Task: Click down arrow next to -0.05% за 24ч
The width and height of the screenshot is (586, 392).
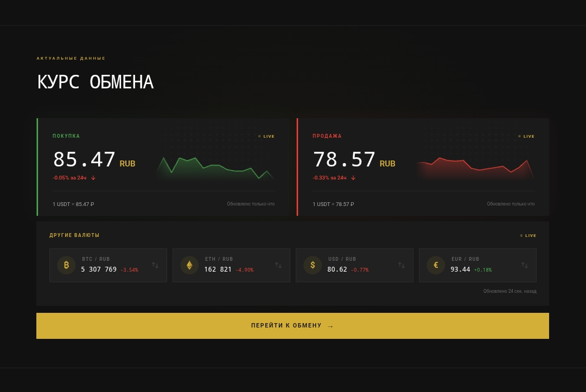Action: (x=93, y=178)
